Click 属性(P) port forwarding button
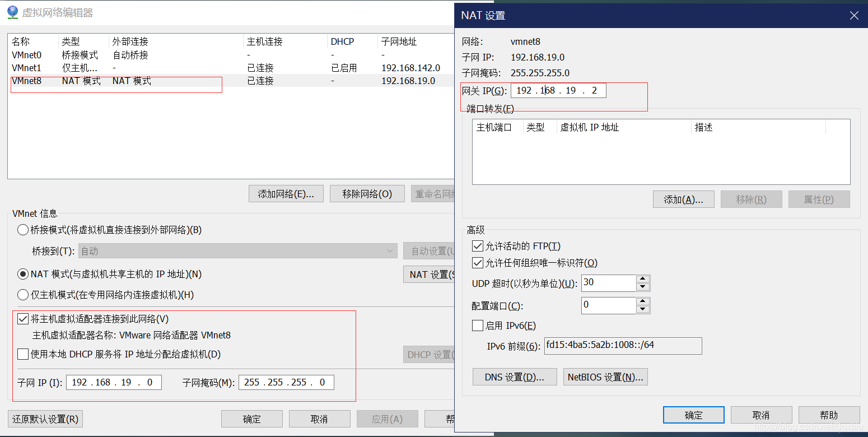The width and height of the screenshot is (868, 437). 819,199
